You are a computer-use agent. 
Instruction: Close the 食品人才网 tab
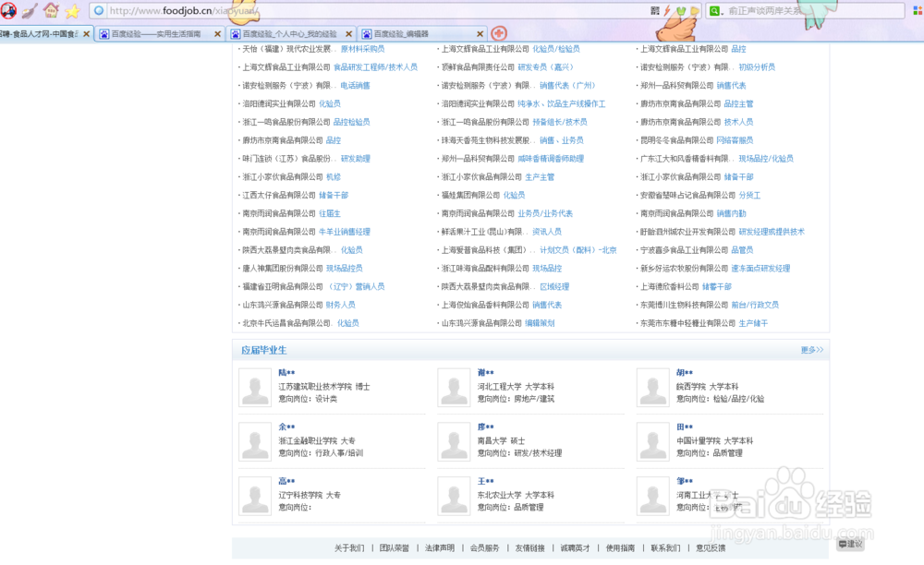(x=87, y=34)
